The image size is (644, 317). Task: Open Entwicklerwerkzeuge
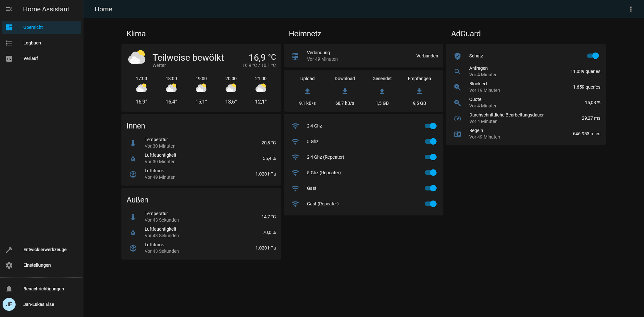(42, 250)
